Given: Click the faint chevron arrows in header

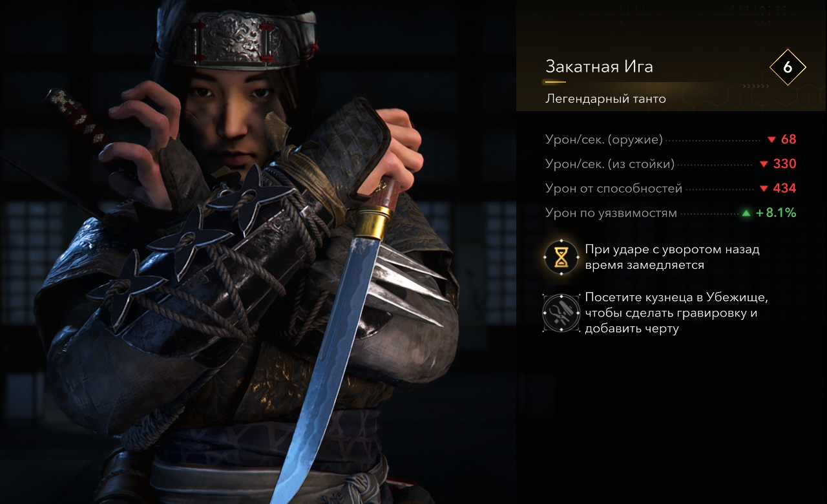Looking at the screenshot, I should [x=756, y=85].
